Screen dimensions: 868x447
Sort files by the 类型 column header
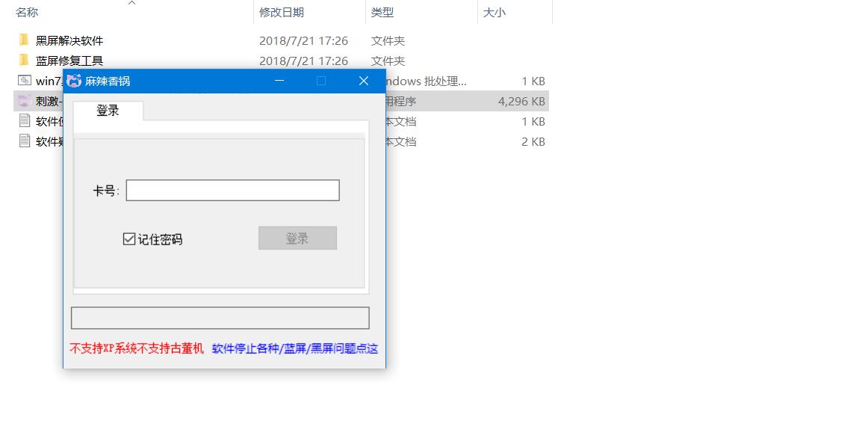click(x=382, y=12)
